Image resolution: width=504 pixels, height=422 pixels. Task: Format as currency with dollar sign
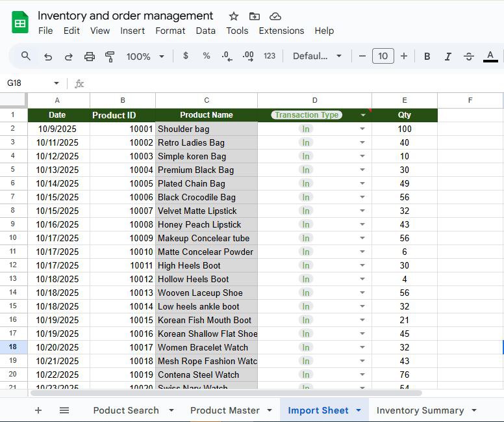(x=186, y=56)
